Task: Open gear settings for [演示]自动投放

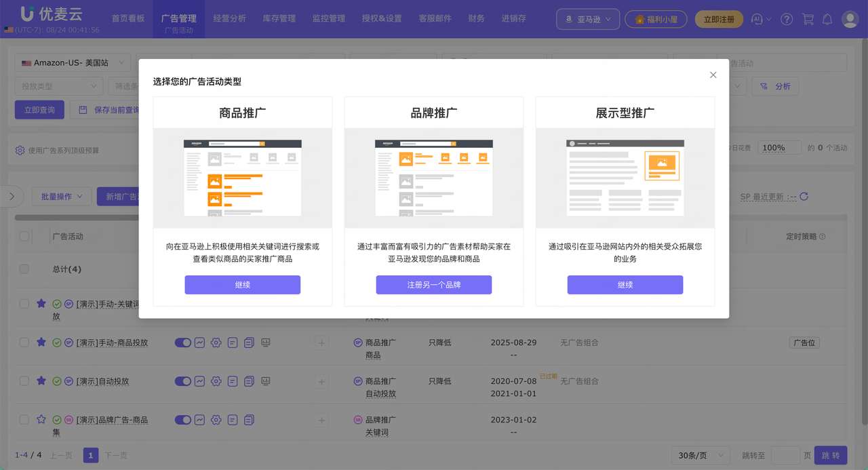Action: tap(216, 381)
